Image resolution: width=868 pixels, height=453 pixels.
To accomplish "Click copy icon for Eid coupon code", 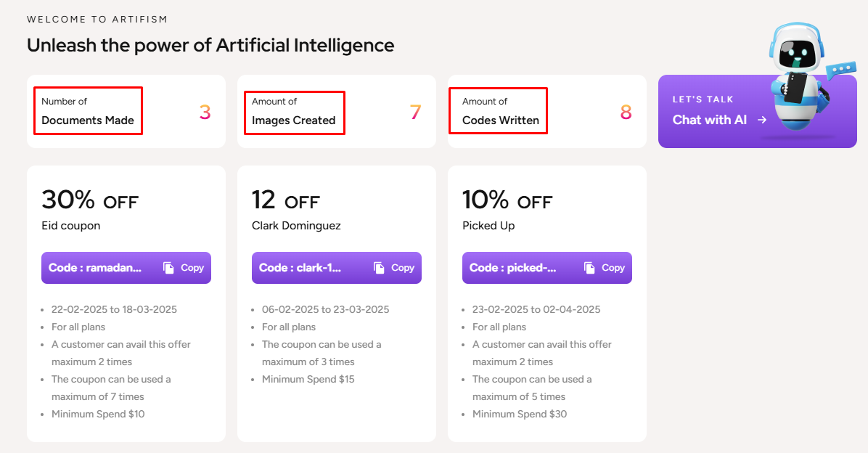I will coord(169,268).
